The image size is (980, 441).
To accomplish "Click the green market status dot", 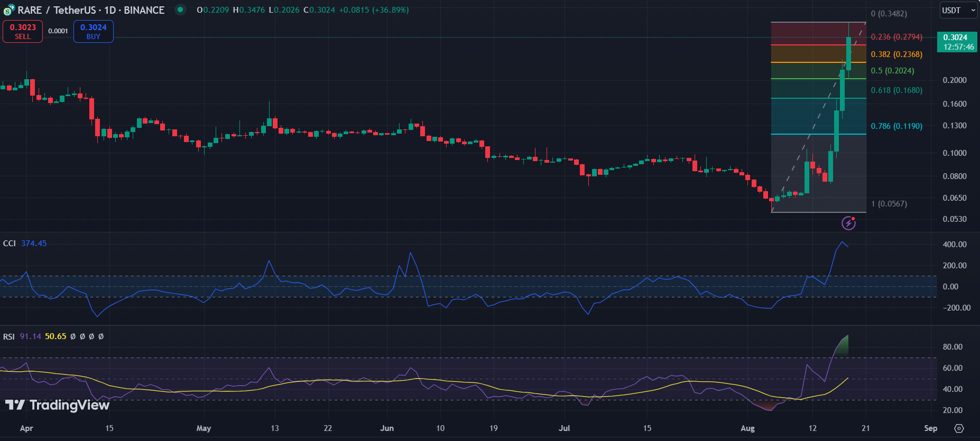I will click(x=180, y=10).
